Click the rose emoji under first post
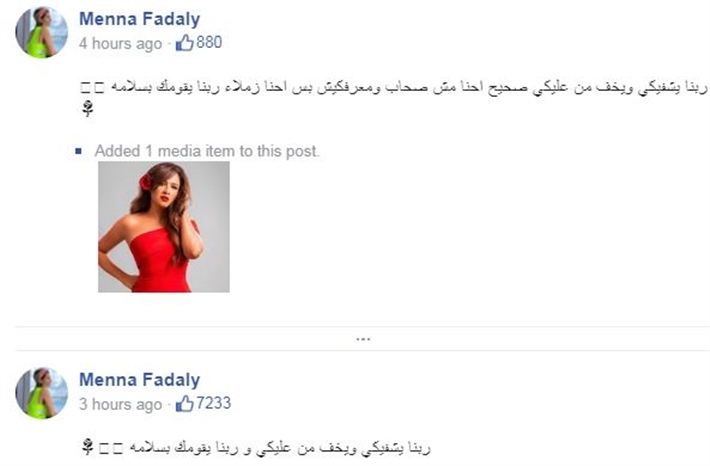This screenshot has height=466, width=710. coord(87,109)
